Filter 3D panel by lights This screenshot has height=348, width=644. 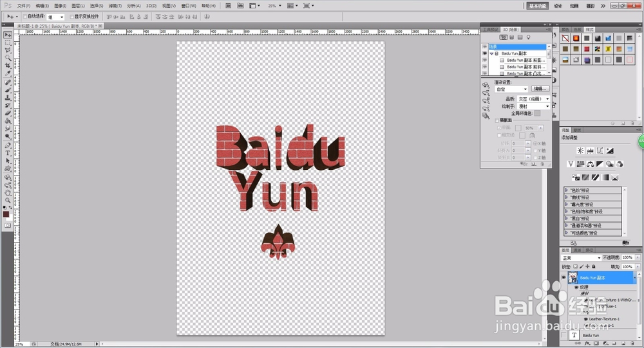point(529,37)
